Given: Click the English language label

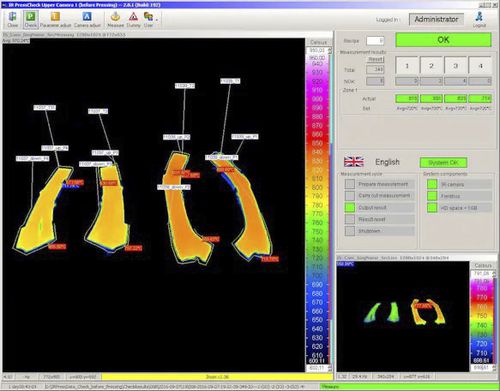Looking at the screenshot, I should (387, 162).
